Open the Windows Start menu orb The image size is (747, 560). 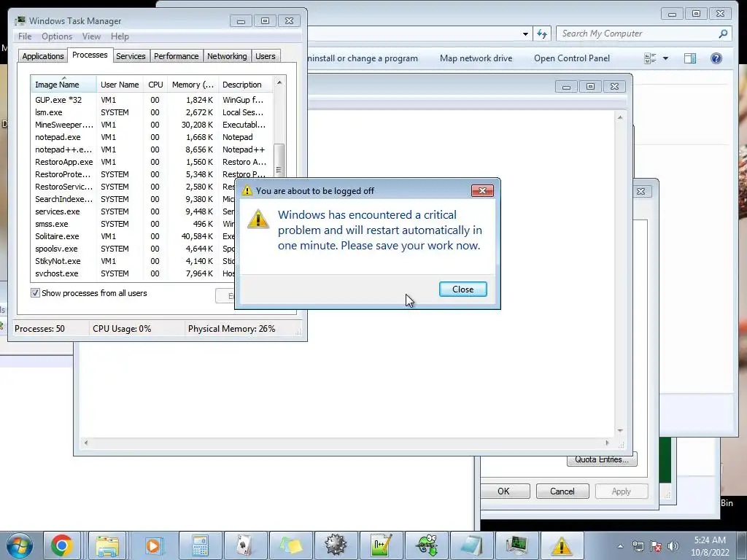tap(19, 545)
